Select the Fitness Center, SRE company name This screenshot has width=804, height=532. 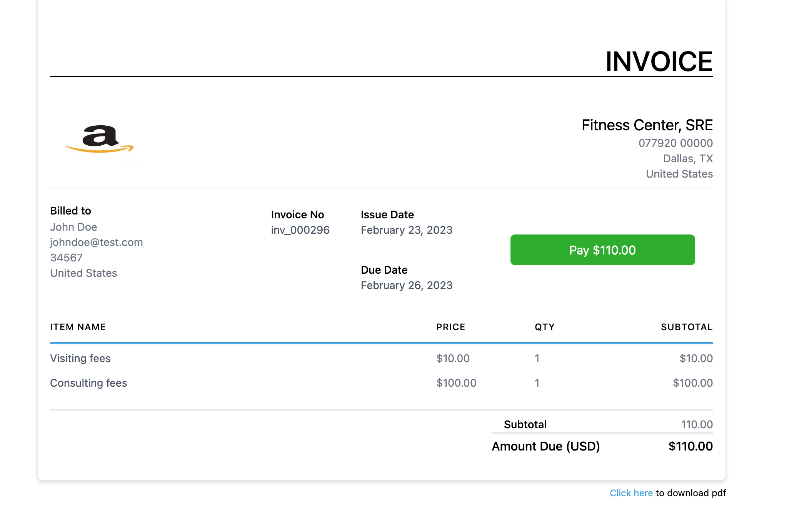click(x=647, y=125)
